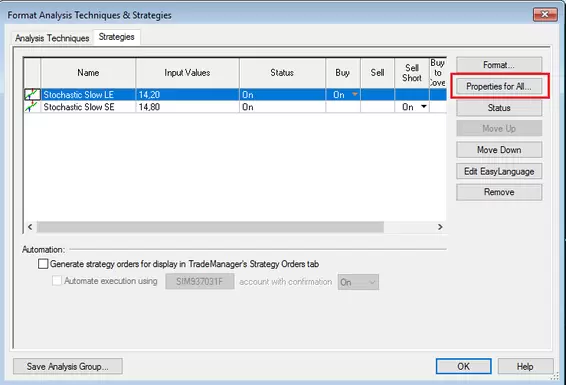Screen dimensions: 566x385
Task: Click horizontal scrollbar thumb in strategies list
Action: (210, 227)
